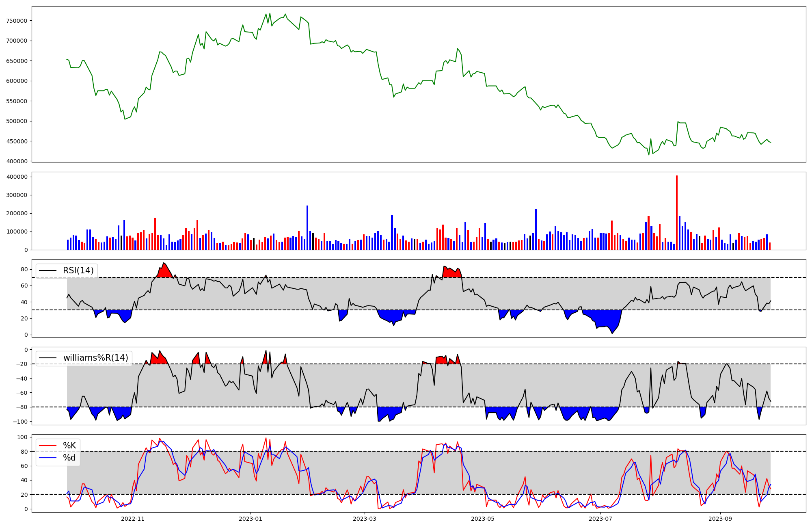Click the 2023-05 x-axis date label

pyautogui.click(x=483, y=519)
